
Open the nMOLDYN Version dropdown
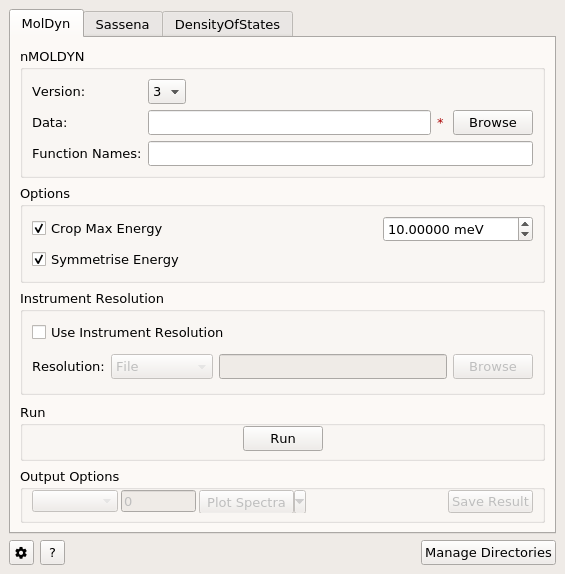point(167,92)
